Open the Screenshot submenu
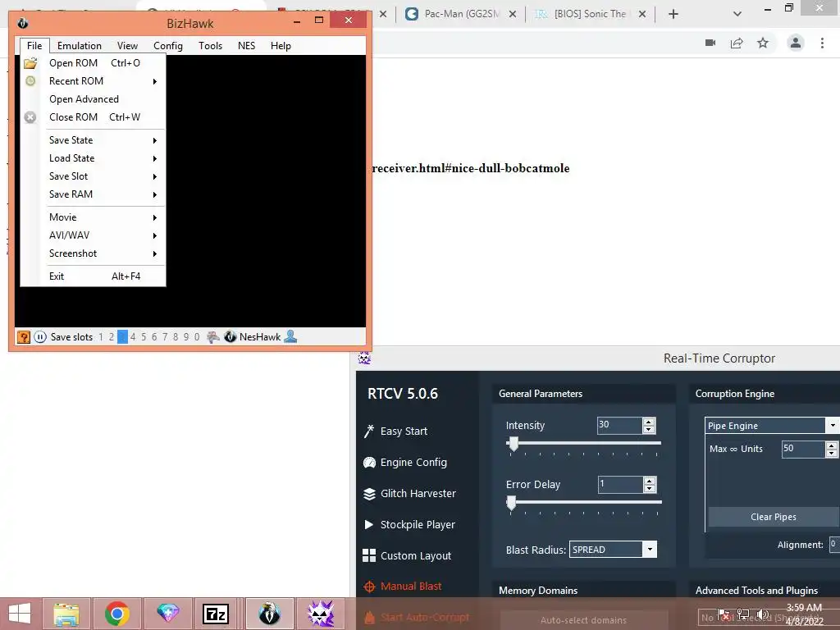The image size is (840, 630). (x=94, y=253)
